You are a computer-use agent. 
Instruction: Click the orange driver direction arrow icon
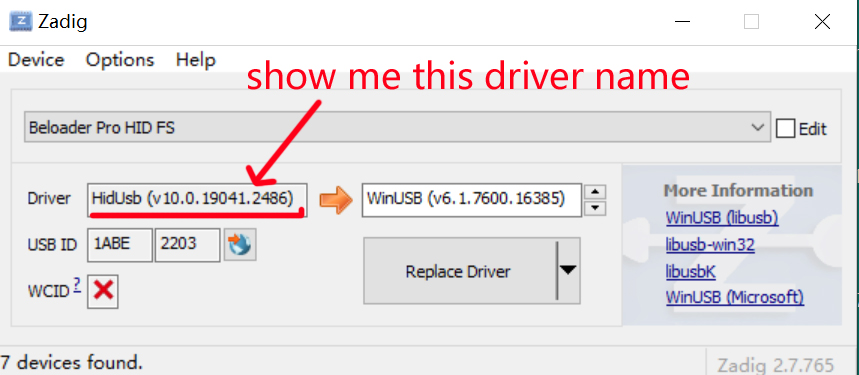[335, 200]
